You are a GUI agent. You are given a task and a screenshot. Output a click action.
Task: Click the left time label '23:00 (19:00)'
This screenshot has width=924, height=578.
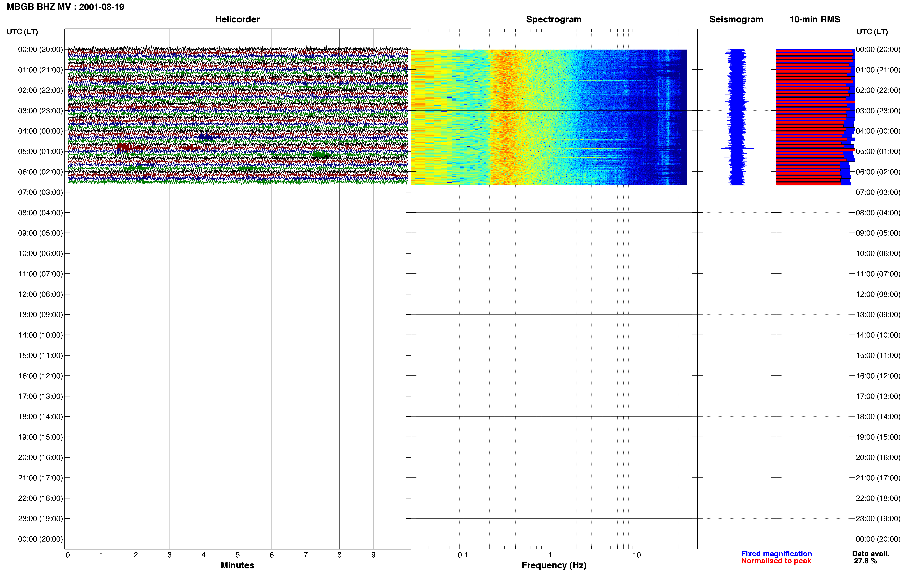pos(41,519)
